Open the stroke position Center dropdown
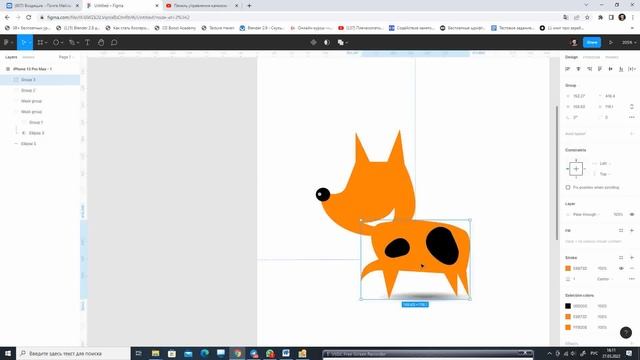The width and height of the screenshot is (640, 360). (605, 279)
